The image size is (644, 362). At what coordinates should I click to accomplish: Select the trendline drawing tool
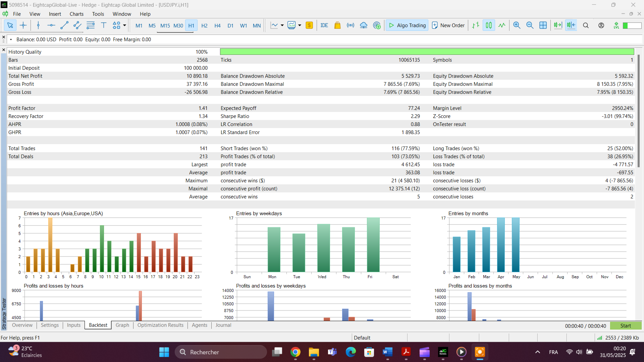pos(64,25)
